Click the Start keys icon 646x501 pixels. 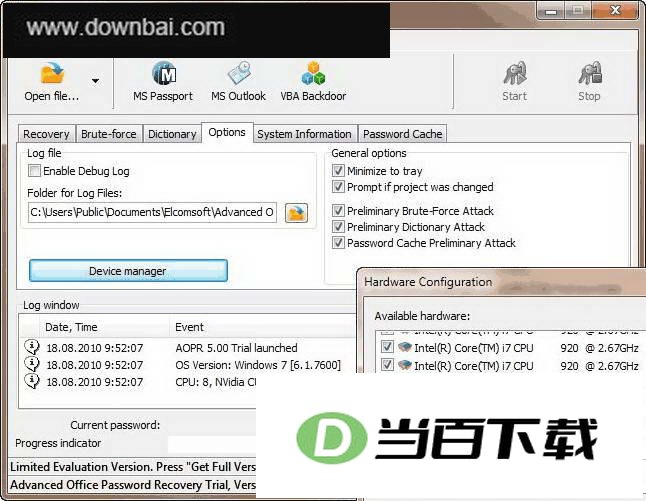pos(515,73)
